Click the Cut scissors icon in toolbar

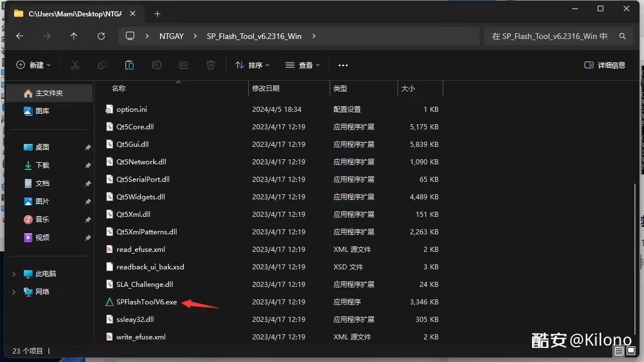[x=75, y=66]
